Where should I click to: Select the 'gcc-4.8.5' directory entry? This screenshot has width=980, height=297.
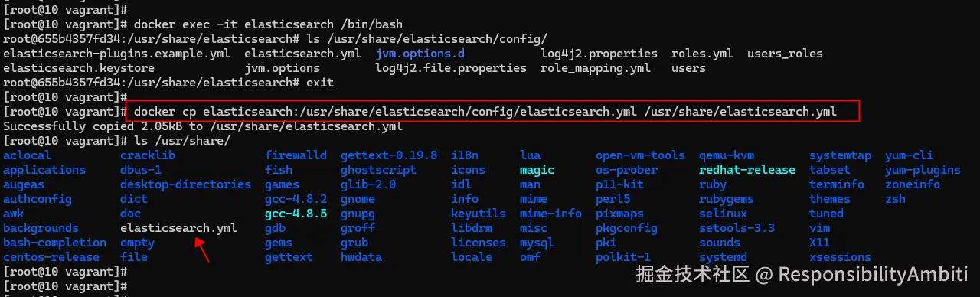[x=296, y=214]
